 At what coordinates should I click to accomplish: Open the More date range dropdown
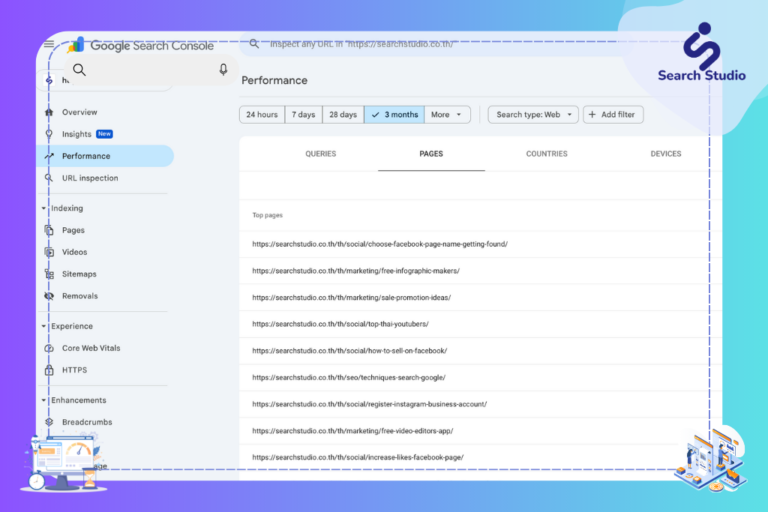pyautogui.click(x=447, y=115)
